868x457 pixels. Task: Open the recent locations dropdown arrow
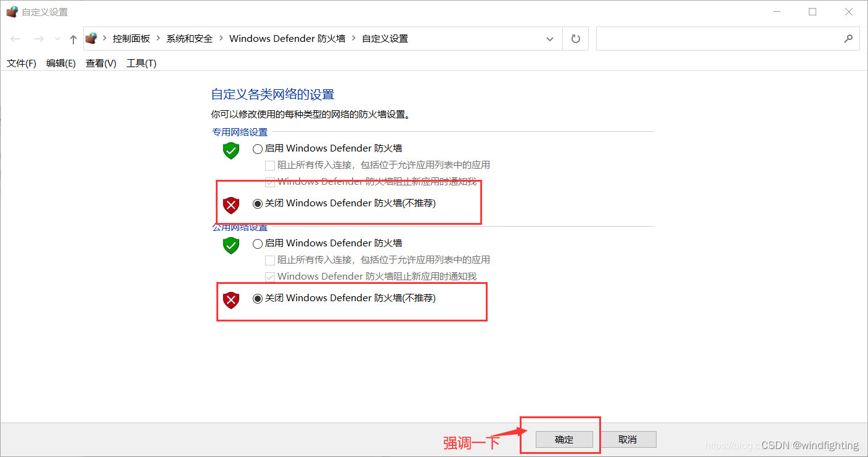tap(58, 39)
